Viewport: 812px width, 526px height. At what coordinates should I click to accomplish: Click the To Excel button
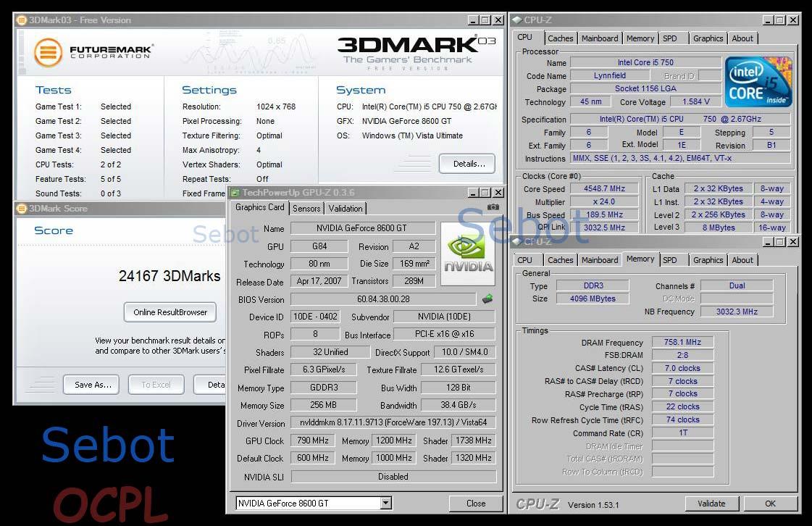click(x=156, y=385)
